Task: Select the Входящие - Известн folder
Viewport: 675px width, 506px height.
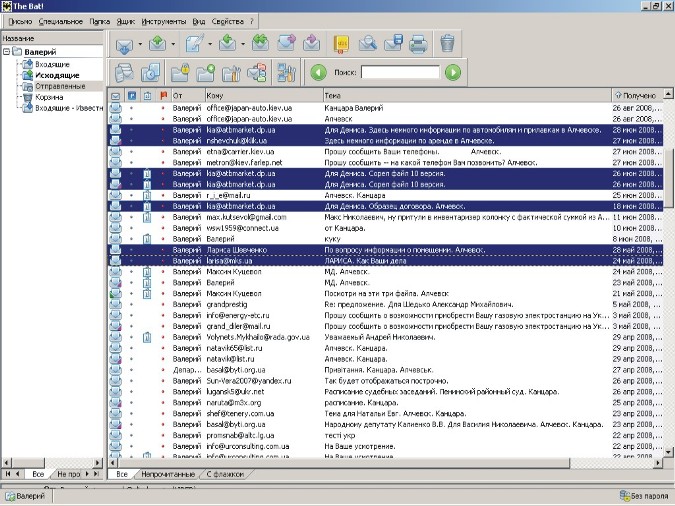Action: click(x=68, y=108)
